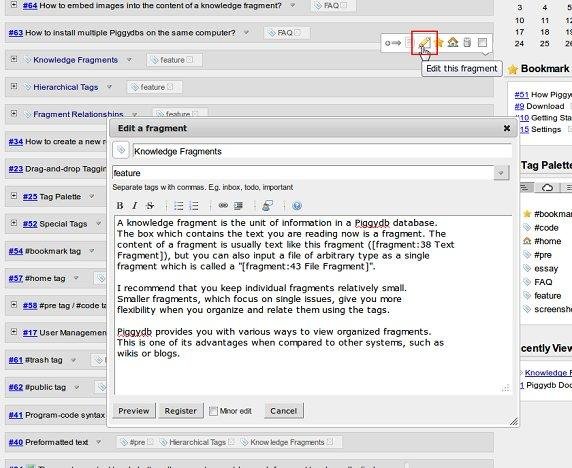This screenshot has height=468, width=572.
Task: Expand the Hierarchical Tags row plus toggle
Action: point(14,86)
